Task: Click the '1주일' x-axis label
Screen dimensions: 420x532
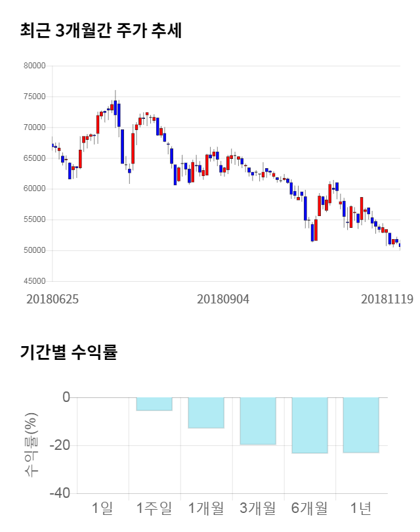Action: click(x=154, y=508)
